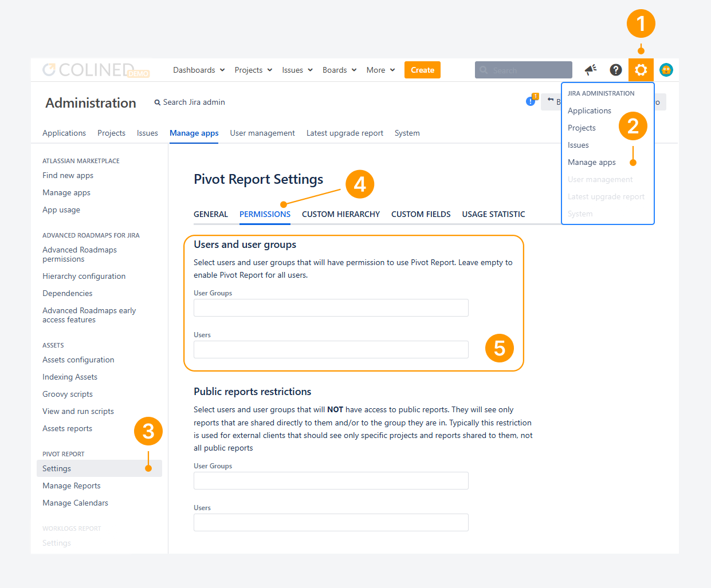Switch to the CUSTOM HIERARCHY tab
The width and height of the screenshot is (711, 588).
[341, 214]
